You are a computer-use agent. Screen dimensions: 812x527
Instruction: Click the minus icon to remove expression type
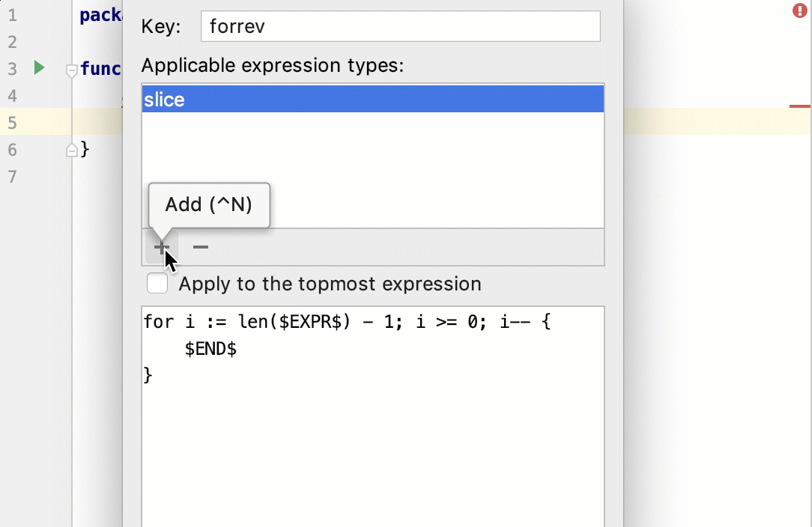pyautogui.click(x=199, y=247)
